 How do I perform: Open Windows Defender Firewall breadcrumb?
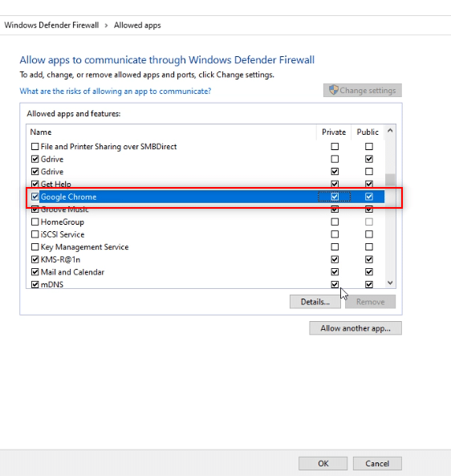point(51,25)
